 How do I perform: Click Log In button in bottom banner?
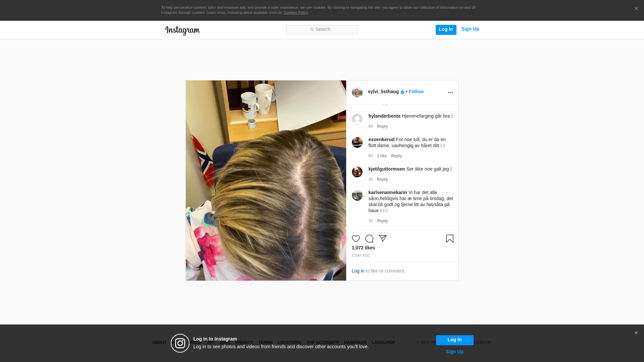[x=454, y=340]
